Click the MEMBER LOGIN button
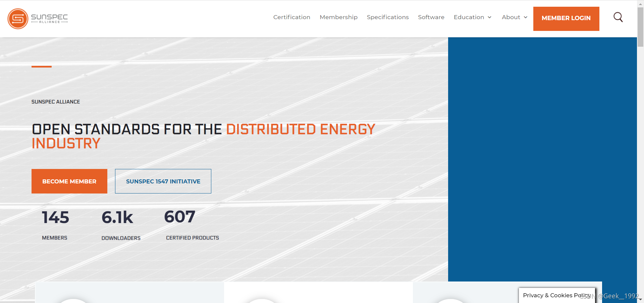Screen dimensions: 644x303 coord(566,19)
